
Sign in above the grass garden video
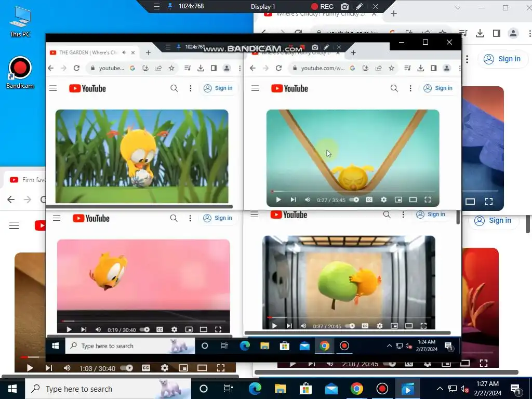coord(218,88)
